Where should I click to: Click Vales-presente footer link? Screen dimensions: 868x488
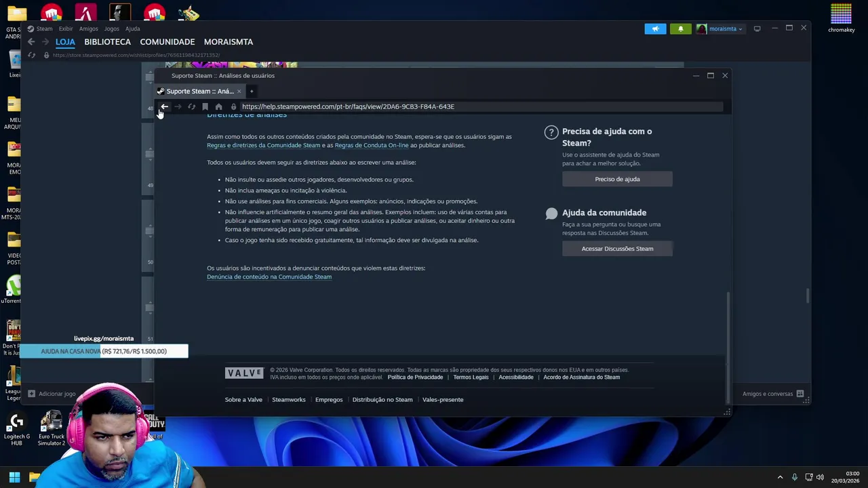443,400
